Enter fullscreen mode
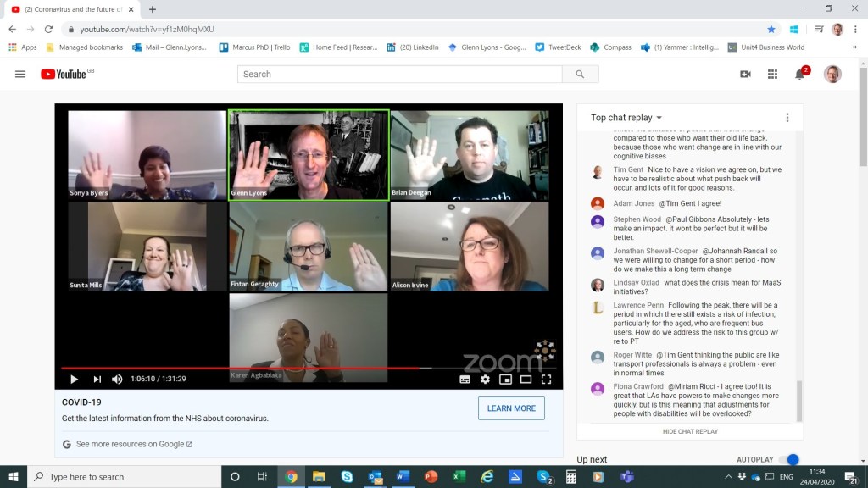 pos(546,379)
